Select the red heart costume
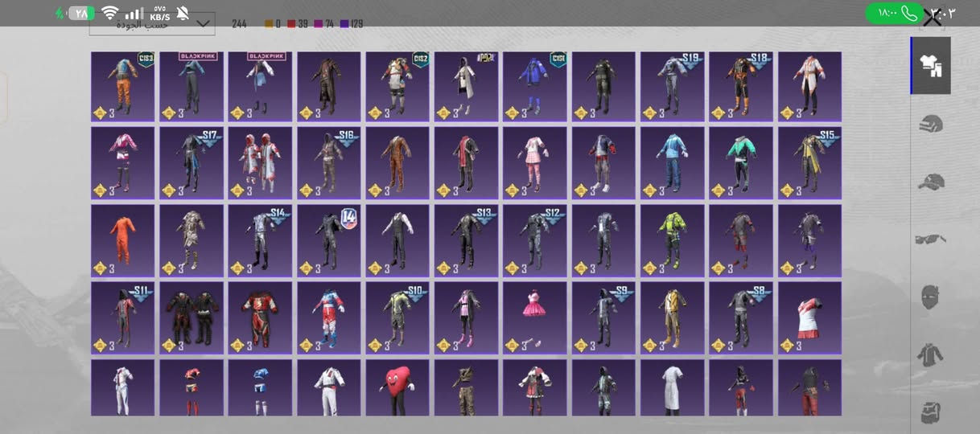Screen dimensions: 980x434 397,387
